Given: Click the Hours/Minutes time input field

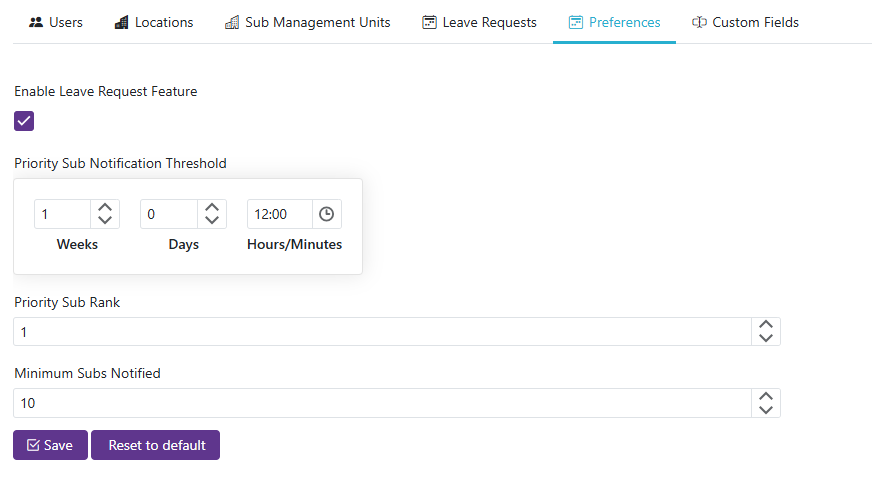Looking at the screenshot, I should (x=279, y=214).
